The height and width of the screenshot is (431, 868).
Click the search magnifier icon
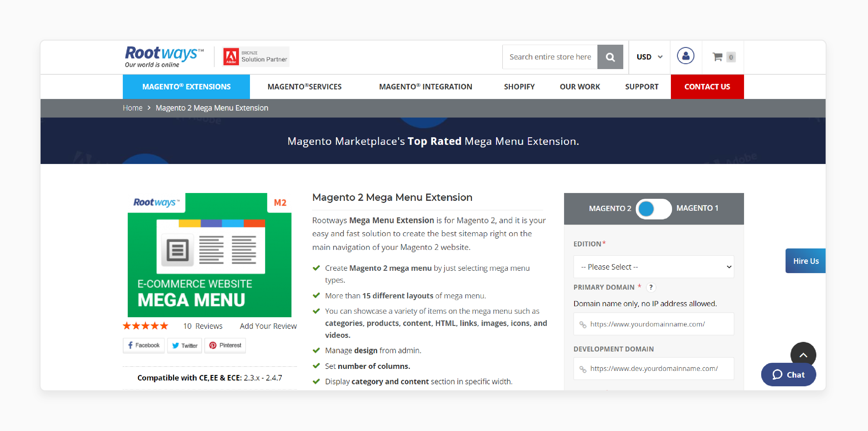tap(609, 56)
